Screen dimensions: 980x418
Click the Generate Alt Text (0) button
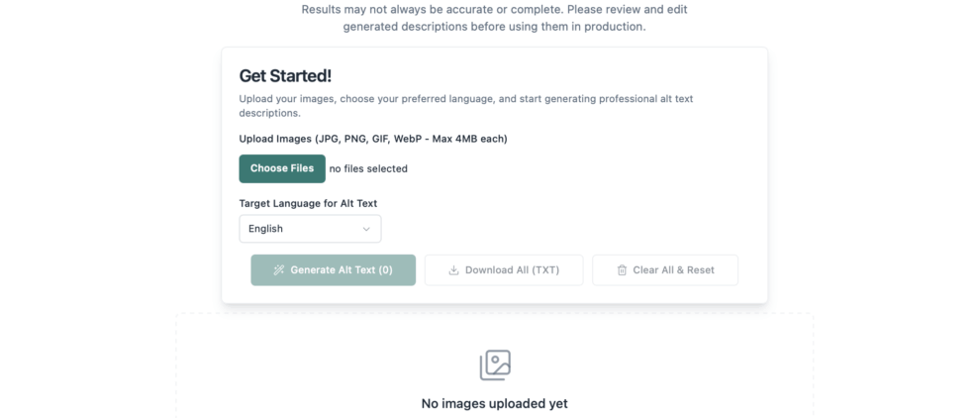click(x=334, y=270)
